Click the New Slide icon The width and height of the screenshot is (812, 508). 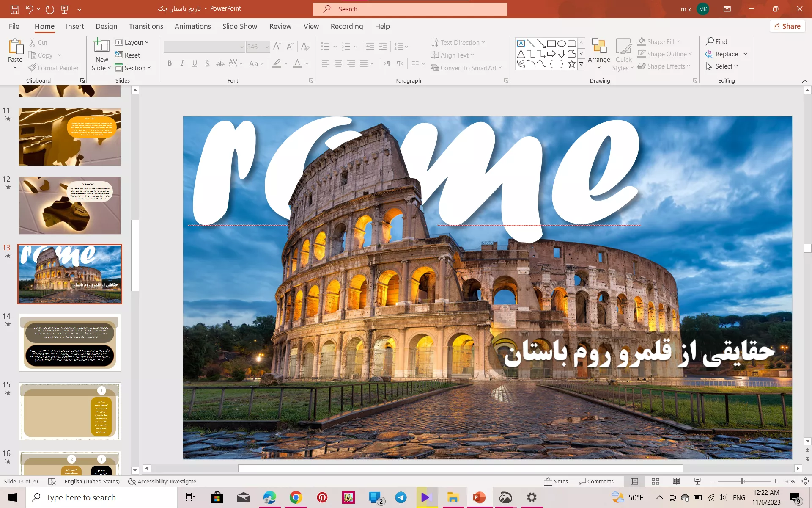click(101, 45)
